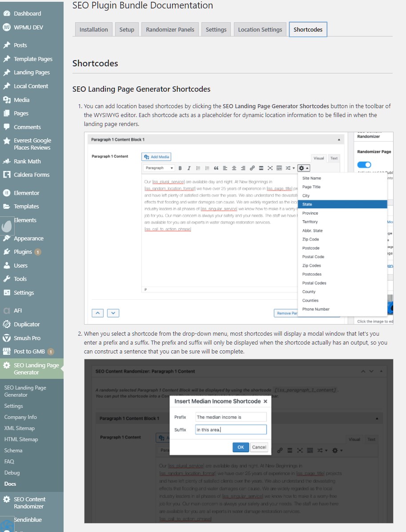The image size is (406, 532).
Task: Open the Users person icon
Action: pyautogui.click(x=7, y=265)
